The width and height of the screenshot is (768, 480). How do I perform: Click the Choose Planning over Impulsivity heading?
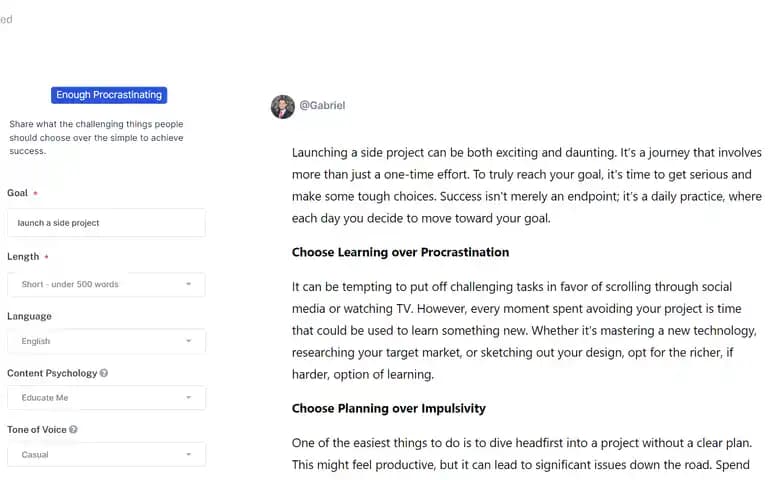tap(388, 408)
